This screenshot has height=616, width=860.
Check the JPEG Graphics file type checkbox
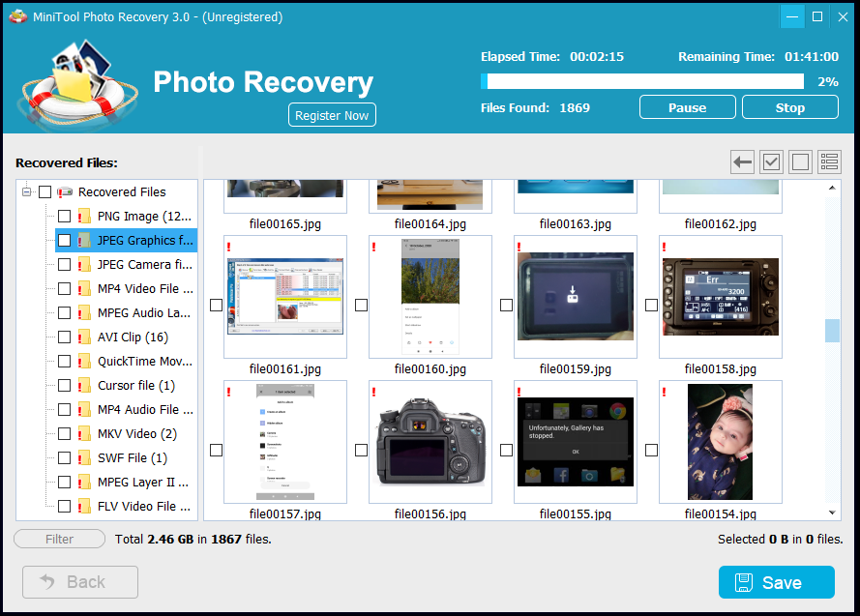tap(64, 240)
